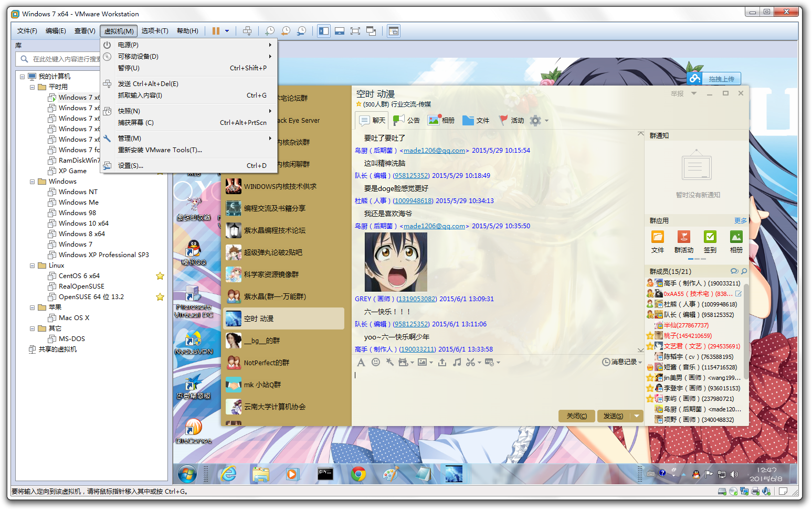Click the emoji smiley icon in chat toolbar

click(x=376, y=362)
